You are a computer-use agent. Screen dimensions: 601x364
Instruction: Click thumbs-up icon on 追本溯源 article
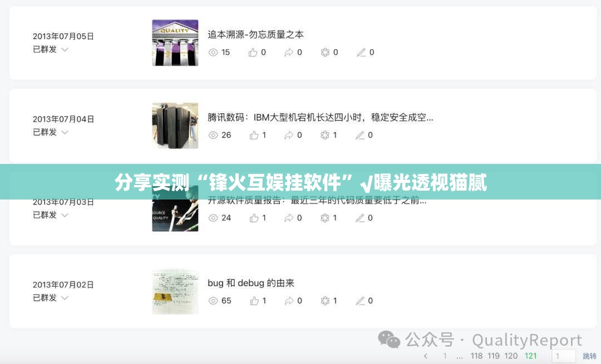click(x=253, y=52)
